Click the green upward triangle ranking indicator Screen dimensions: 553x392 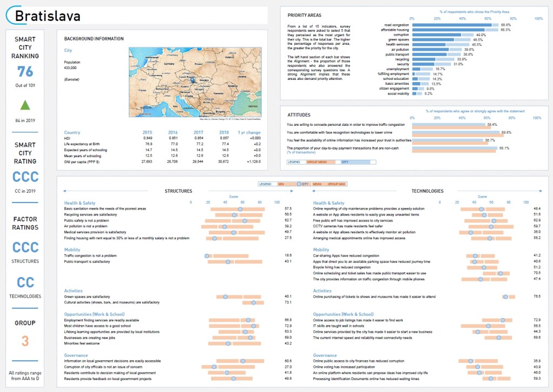coord(25,105)
